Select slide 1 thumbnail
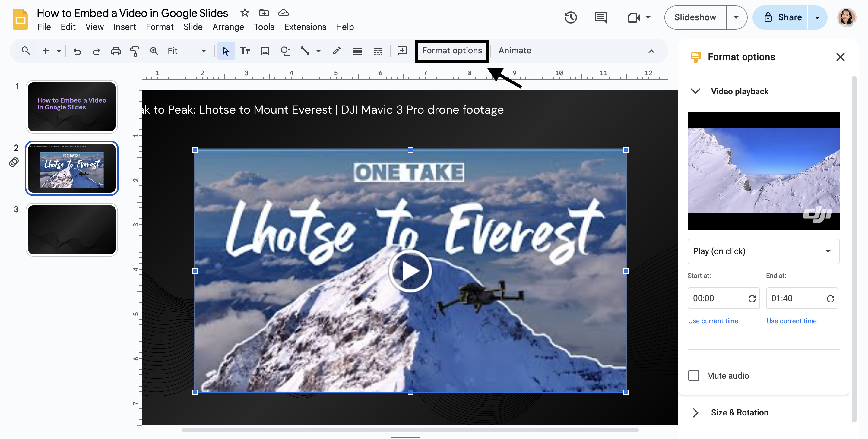This screenshot has width=868, height=439. [x=72, y=106]
